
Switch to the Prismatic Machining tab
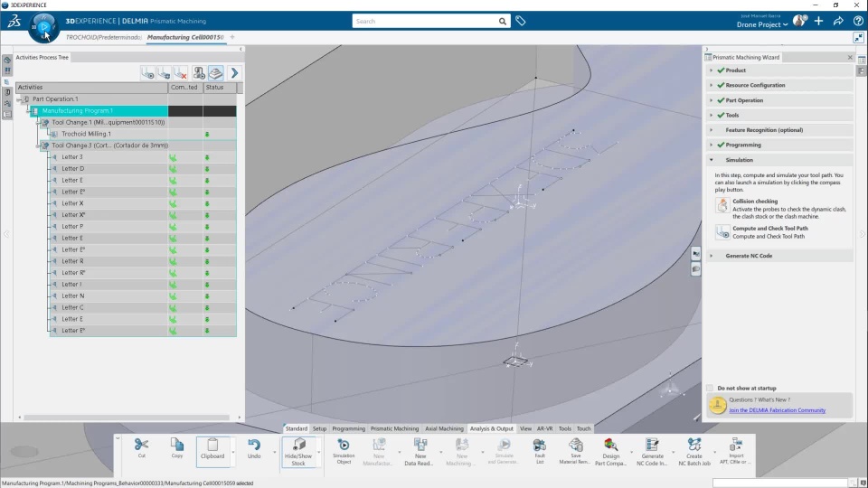coord(394,428)
